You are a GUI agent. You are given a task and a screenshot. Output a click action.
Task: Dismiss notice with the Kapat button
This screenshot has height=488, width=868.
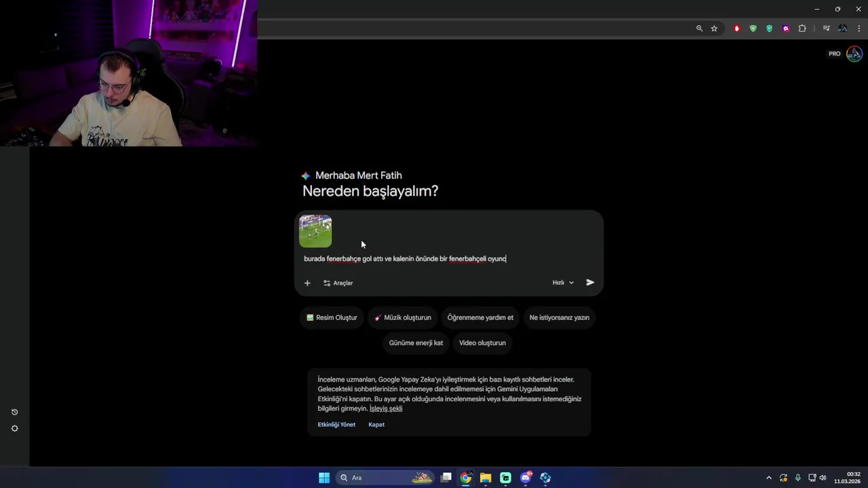(376, 424)
